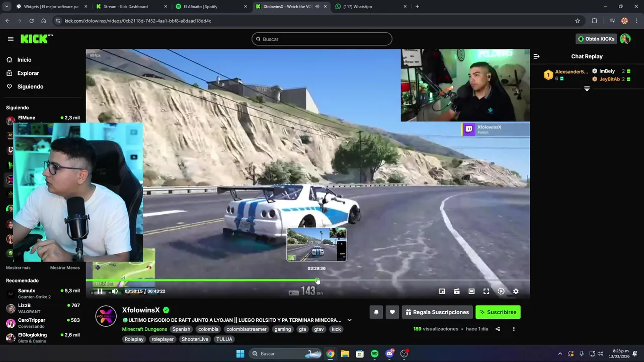Open CaroTrippar recommended channel
644x362 pixels.
43,323
